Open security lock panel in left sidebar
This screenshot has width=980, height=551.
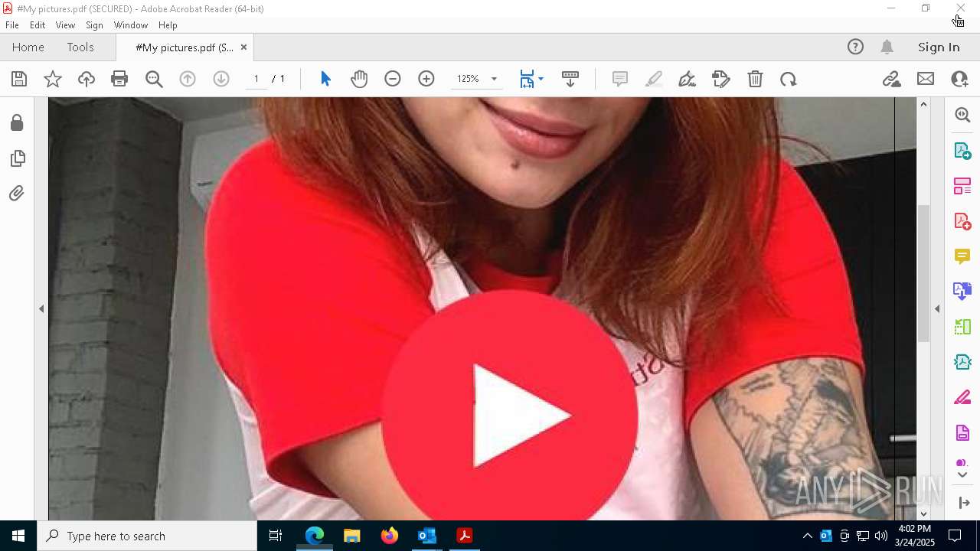pos(17,123)
